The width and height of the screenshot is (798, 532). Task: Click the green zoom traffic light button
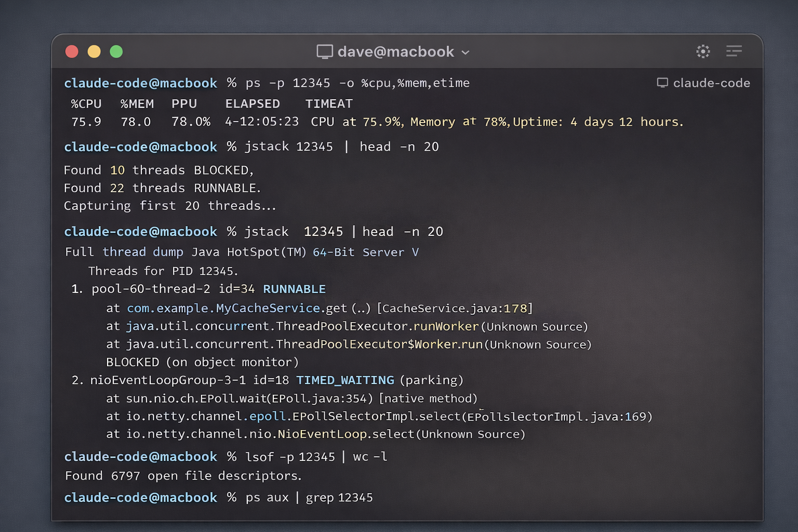pos(116,51)
